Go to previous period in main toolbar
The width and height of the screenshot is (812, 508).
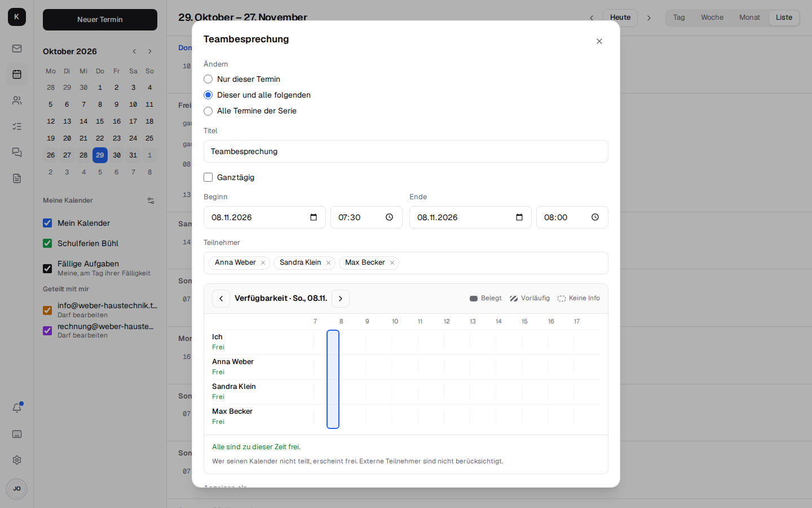[592, 17]
